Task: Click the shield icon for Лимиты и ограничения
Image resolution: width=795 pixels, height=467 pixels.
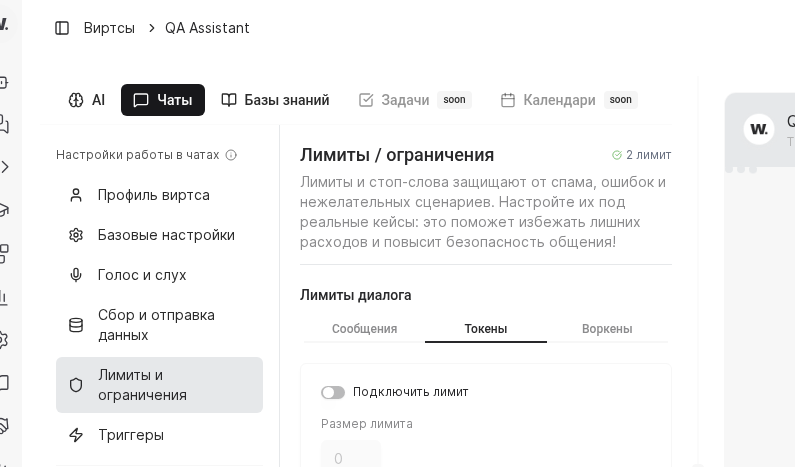Action: click(x=76, y=385)
